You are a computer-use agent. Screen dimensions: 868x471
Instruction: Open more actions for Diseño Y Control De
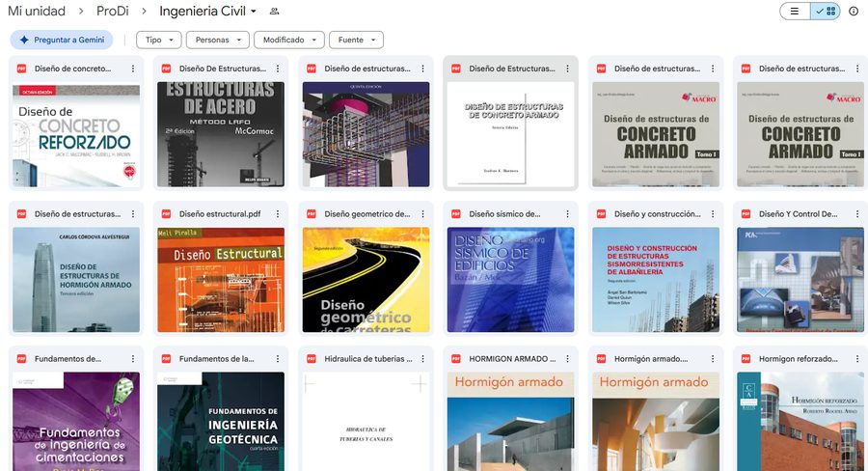click(857, 214)
